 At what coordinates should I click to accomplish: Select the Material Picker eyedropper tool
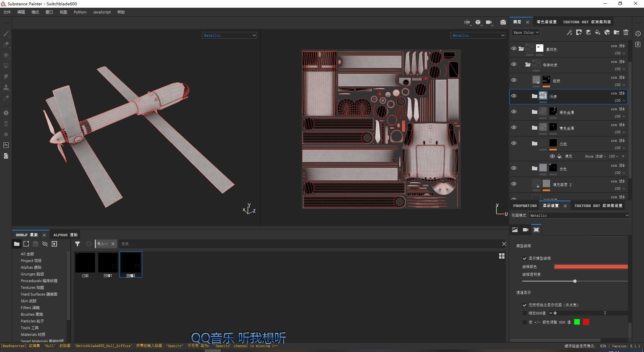pos(6,98)
